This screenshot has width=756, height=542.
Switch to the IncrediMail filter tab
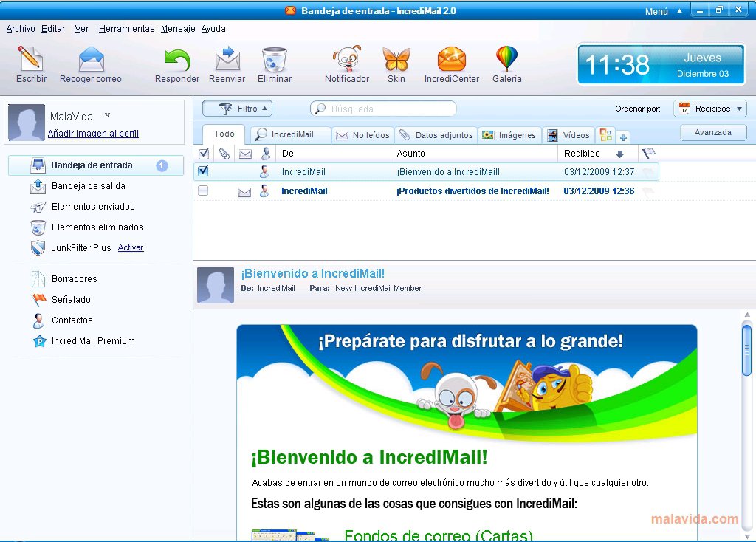pyautogui.click(x=291, y=135)
